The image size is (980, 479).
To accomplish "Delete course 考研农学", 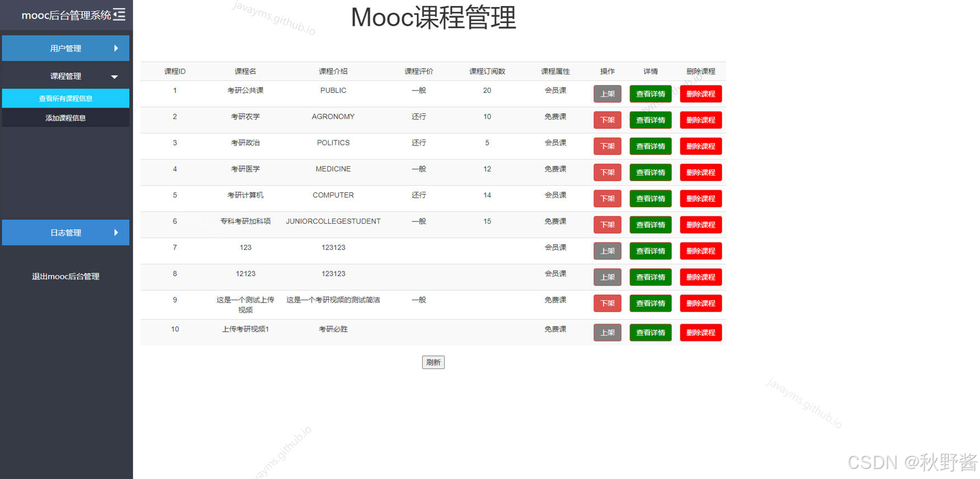I will click(x=701, y=120).
